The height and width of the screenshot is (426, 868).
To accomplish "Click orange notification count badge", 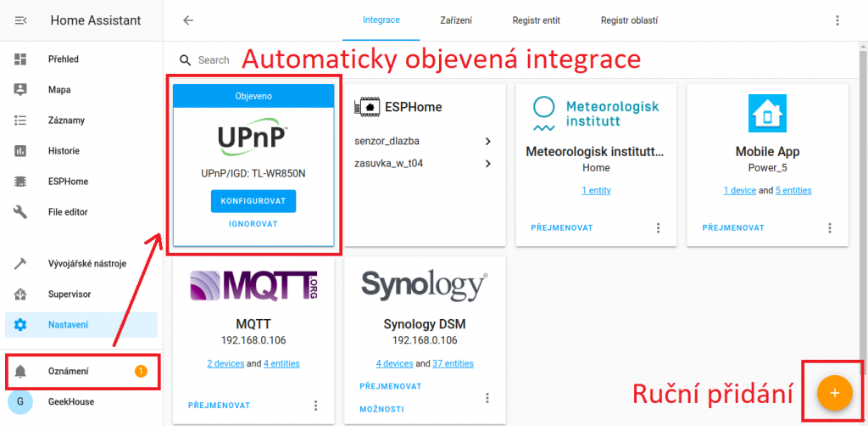I will (141, 372).
